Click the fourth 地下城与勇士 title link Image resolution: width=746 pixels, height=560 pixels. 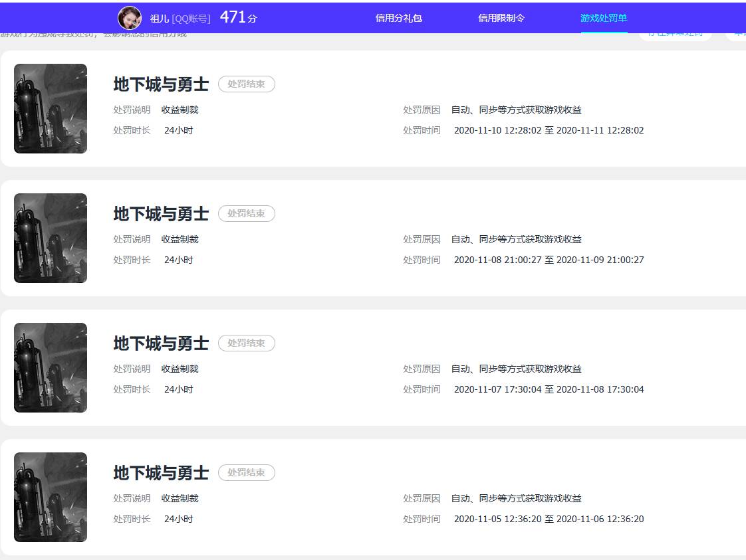click(161, 473)
